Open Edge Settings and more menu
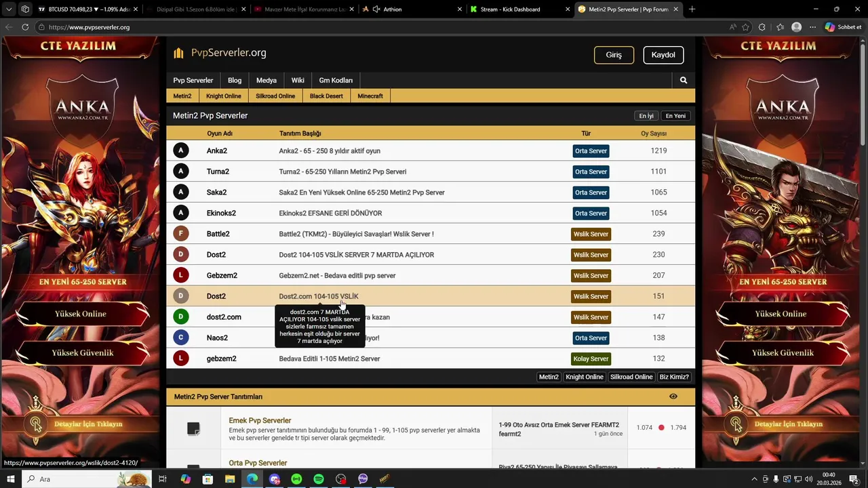Screen dimensions: 868x488 [812, 27]
